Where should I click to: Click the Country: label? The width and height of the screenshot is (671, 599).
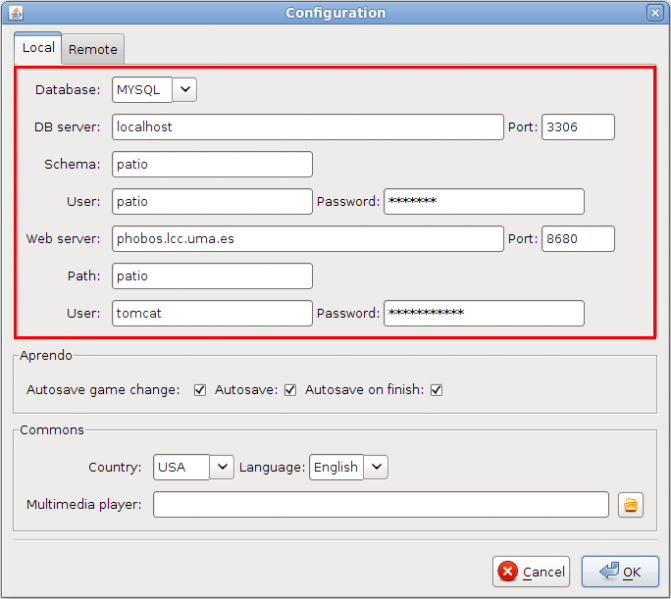click(x=115, y=467)
